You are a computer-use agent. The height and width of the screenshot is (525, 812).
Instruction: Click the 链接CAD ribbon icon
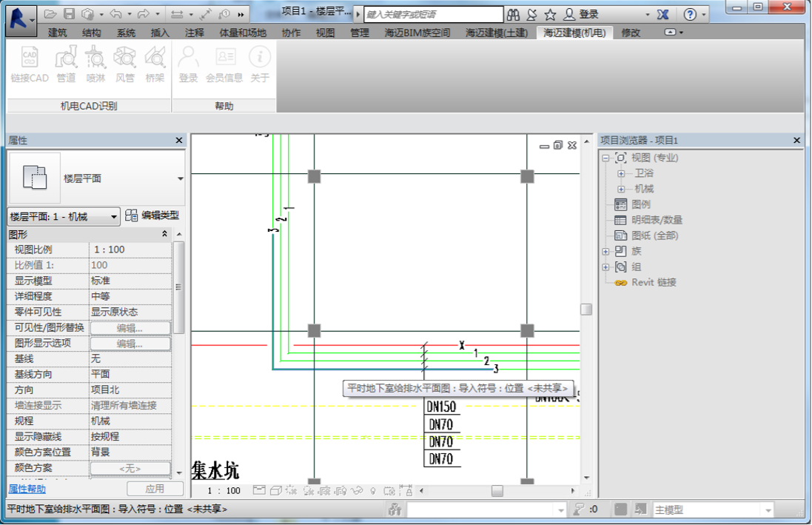click(x=30, y=64)
